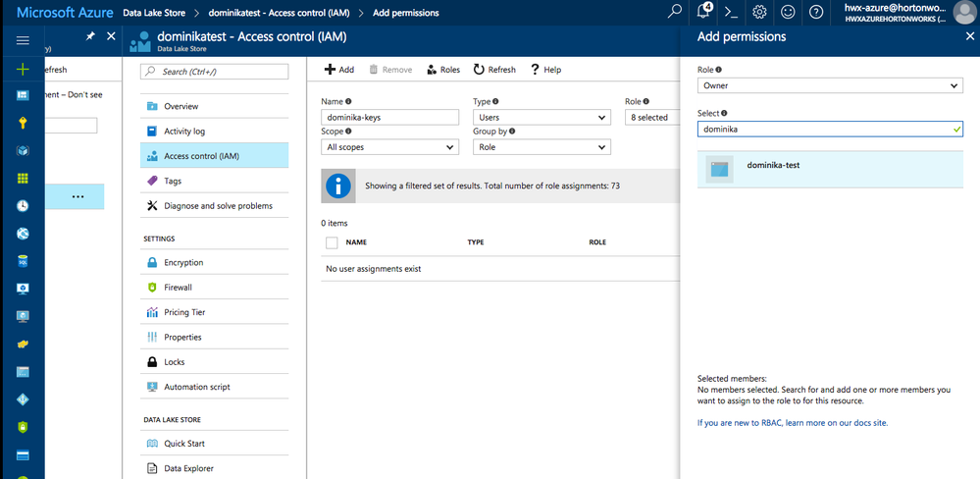Click the Add button in toolbar
Viewport: 980px width, 479px height.
[339, 70]
